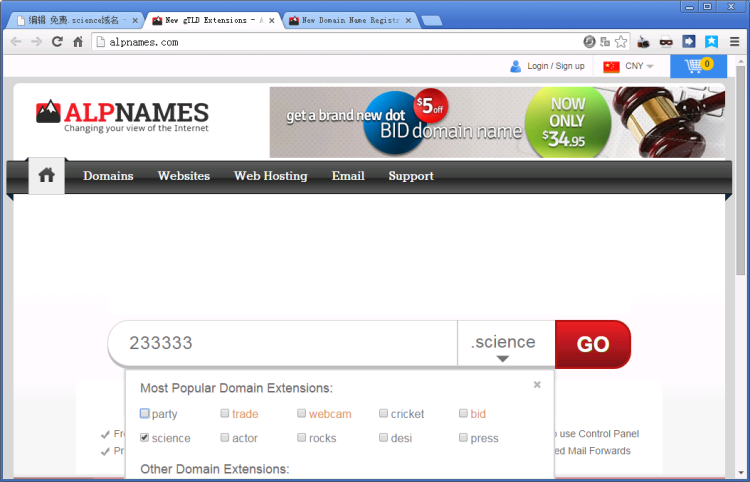Close the domain extensions popup

(x=537, y=384)
